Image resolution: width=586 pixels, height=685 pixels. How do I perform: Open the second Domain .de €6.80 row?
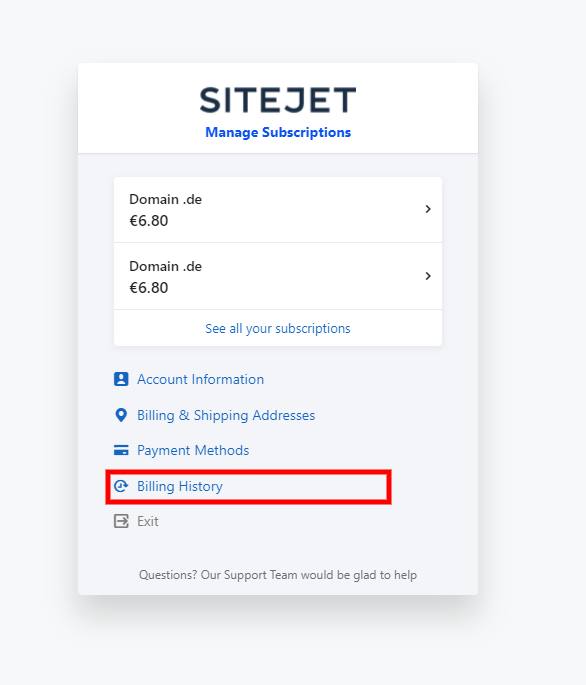pos(278,277)
